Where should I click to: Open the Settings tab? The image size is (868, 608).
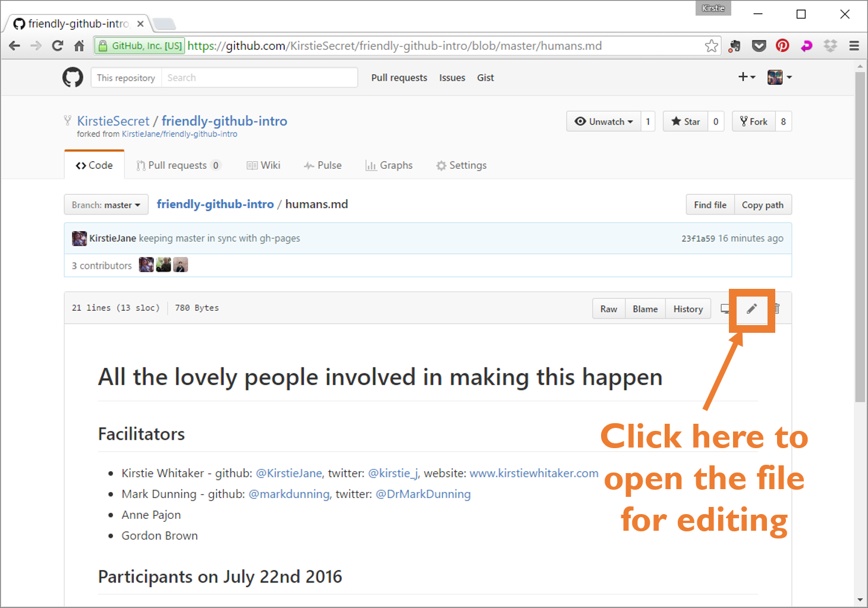click(461, 165)
